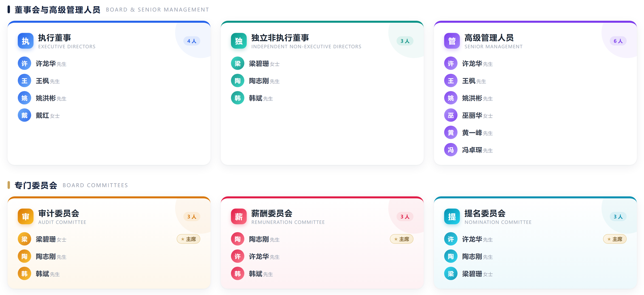Click the cyan 提 Nomination Committee icon
The image size is (644, 295).
452,217
